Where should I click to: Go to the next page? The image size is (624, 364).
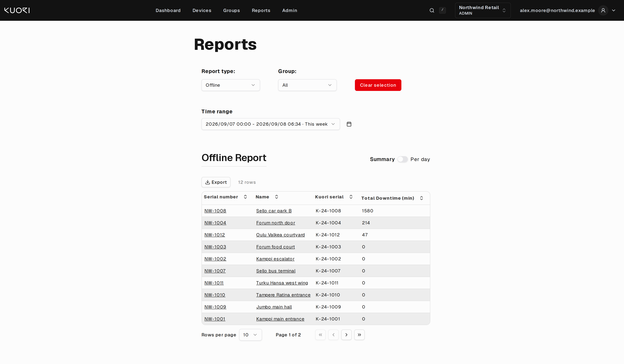346,335
